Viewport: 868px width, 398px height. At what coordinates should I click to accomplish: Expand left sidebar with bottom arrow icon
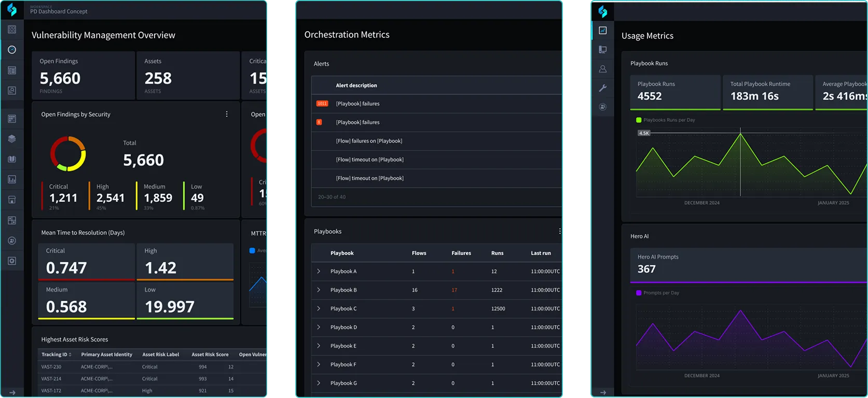click(x=12, y=392)
